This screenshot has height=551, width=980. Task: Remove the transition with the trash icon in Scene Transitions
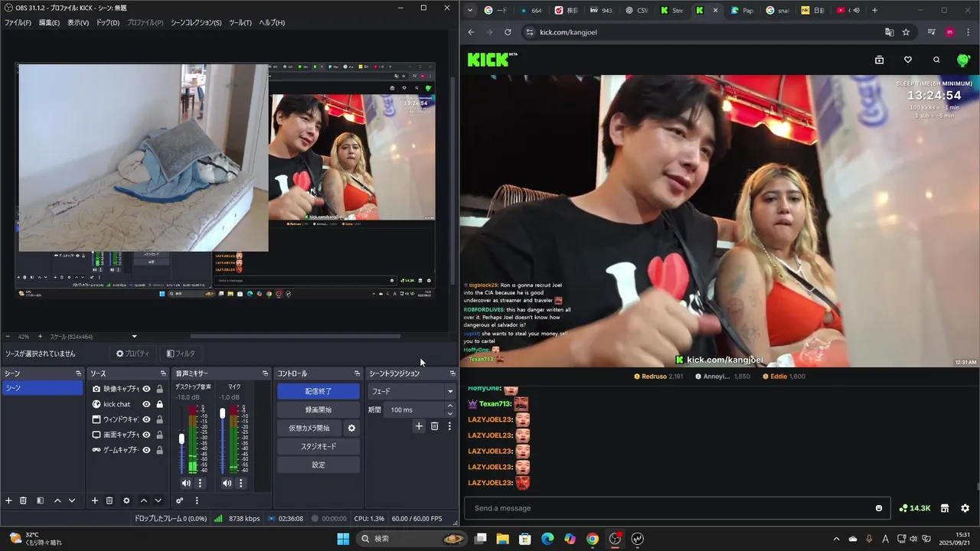[x=434, y=426]
